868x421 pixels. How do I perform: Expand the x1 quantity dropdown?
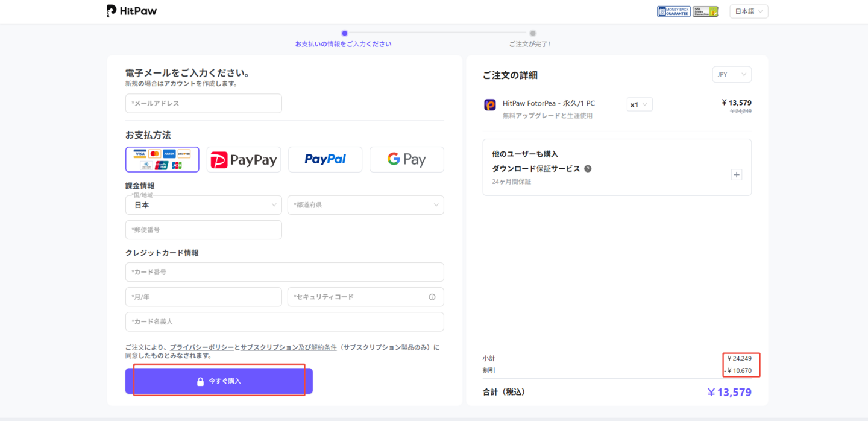point(639,104)
